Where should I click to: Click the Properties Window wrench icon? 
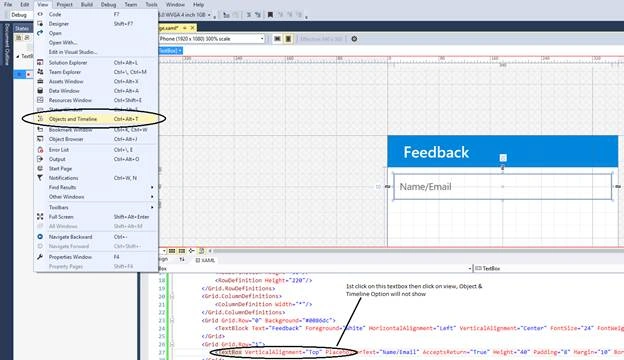pyautogui.click(x=40, y=257)
